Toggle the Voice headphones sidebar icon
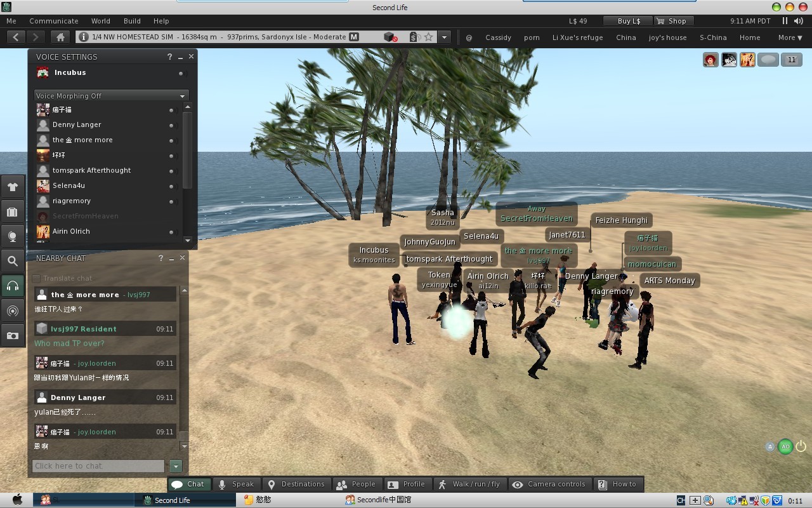Viewport: 812px width, 508px height. pos(13,286)
